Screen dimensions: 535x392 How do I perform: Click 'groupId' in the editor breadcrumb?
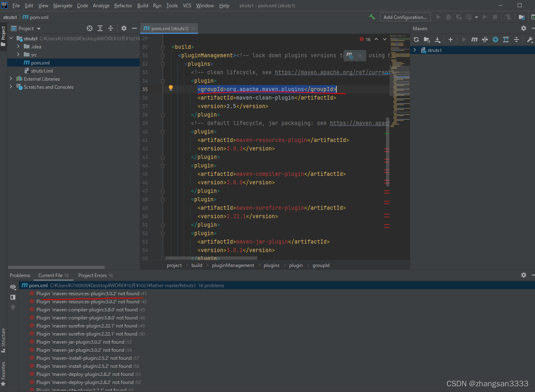click(x=321, y=265)
